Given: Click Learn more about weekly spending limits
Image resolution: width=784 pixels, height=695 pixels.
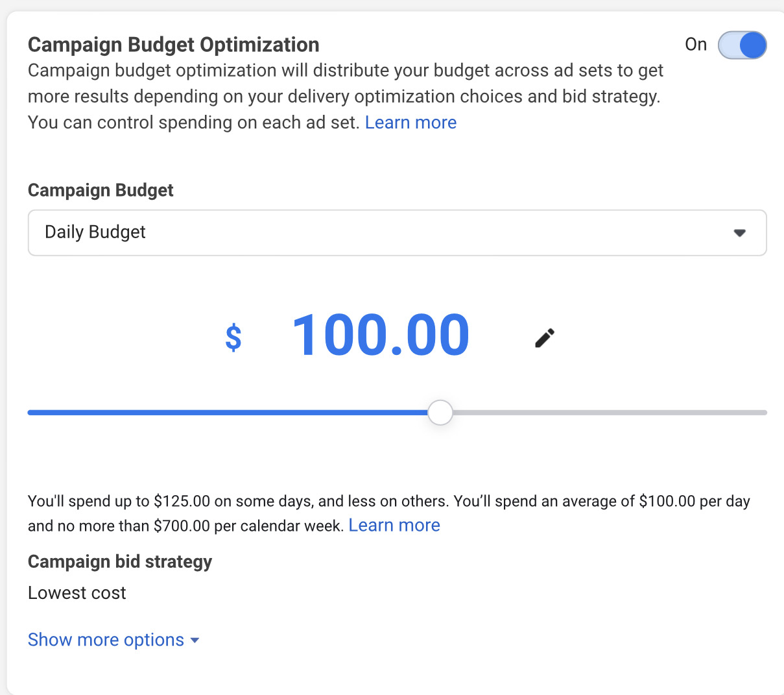Looking at the screenshot, I should click(394, 525).
